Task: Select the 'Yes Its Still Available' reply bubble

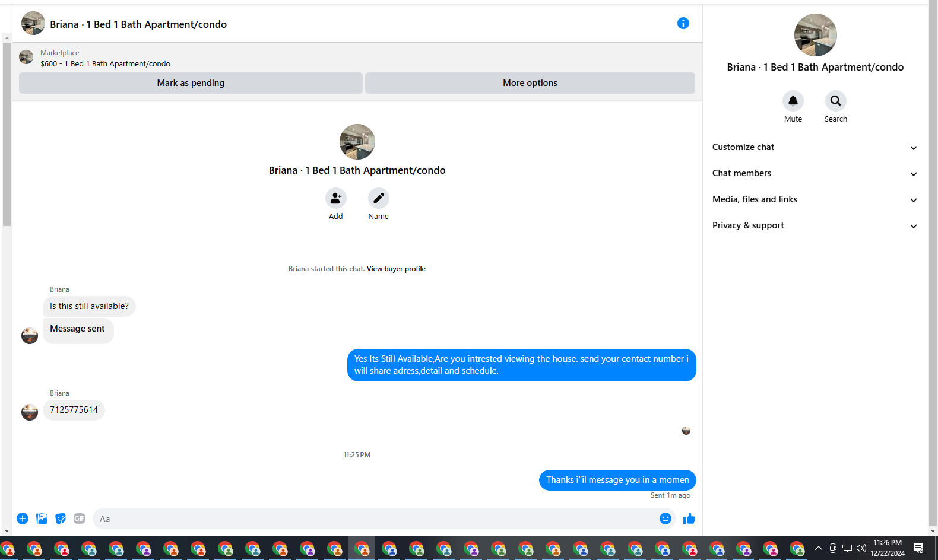Action: tap(521, 365)
